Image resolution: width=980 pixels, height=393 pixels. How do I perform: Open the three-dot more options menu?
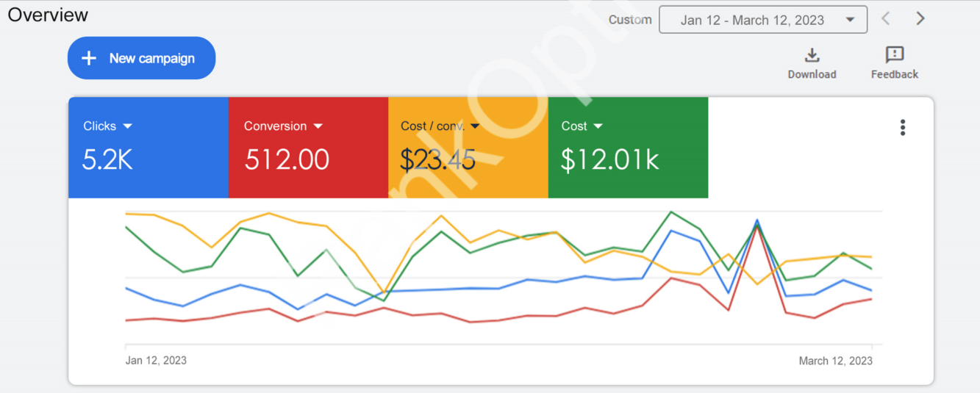903,128
